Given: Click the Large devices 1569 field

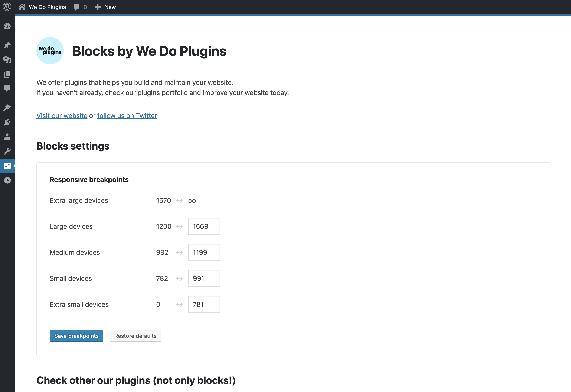Looking at the screenshot, I should [204, 226].
